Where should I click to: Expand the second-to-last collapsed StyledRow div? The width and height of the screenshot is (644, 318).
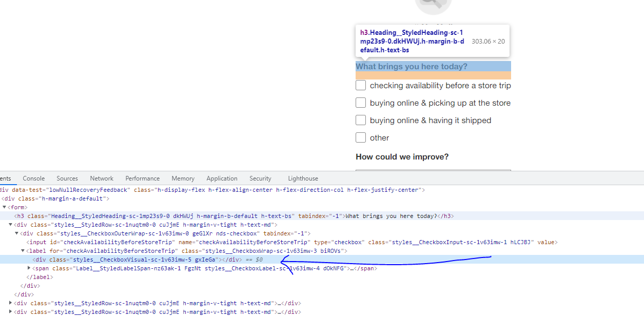[x=11, y=303]
